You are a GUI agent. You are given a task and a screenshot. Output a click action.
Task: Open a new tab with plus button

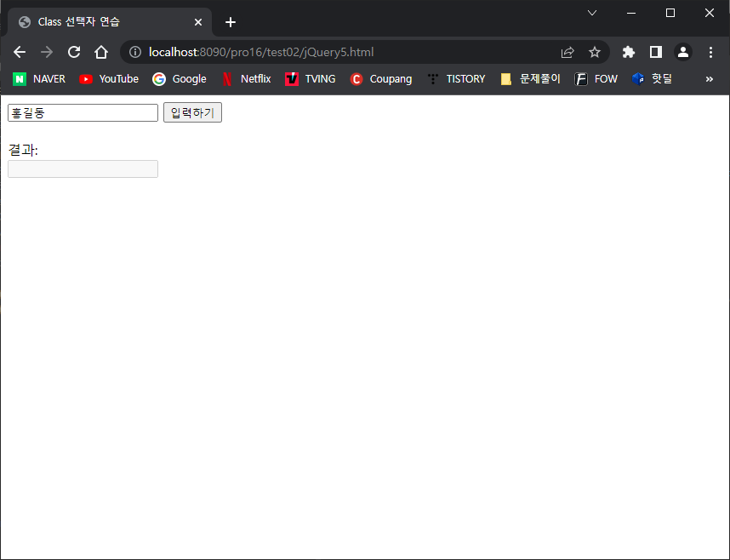click(230, 22)
